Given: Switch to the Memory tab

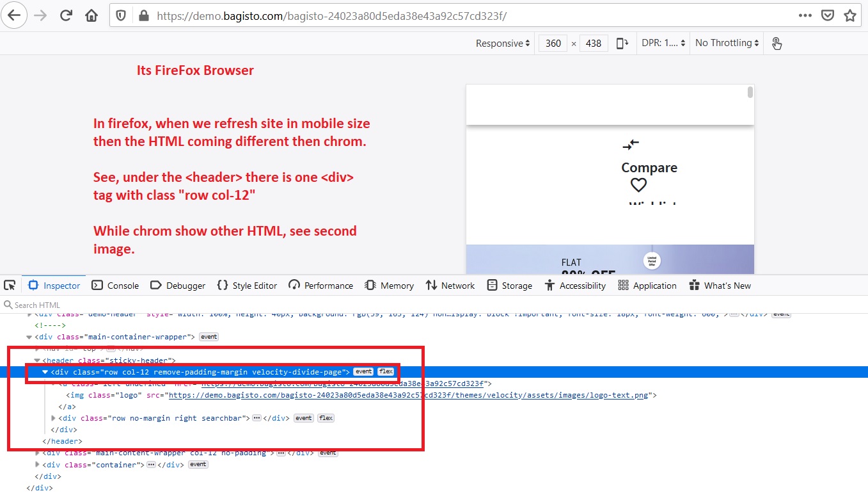Looking at the screenshot, I should point(389,286).
